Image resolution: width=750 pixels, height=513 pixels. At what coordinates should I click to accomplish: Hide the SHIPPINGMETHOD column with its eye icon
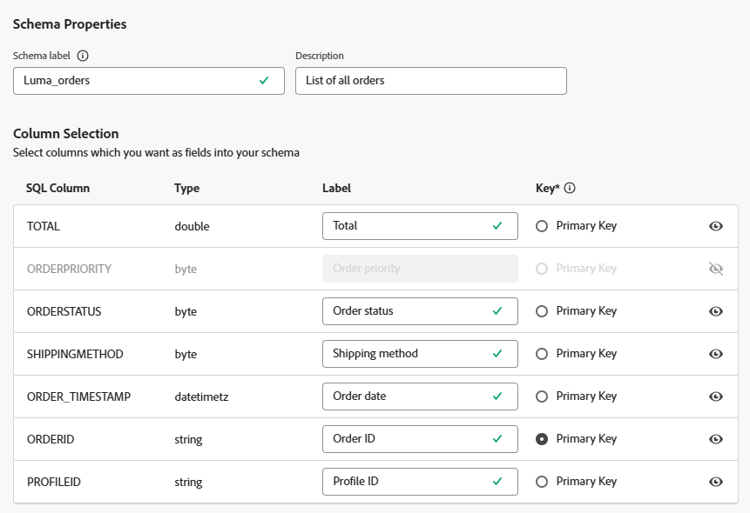point(716,354)
